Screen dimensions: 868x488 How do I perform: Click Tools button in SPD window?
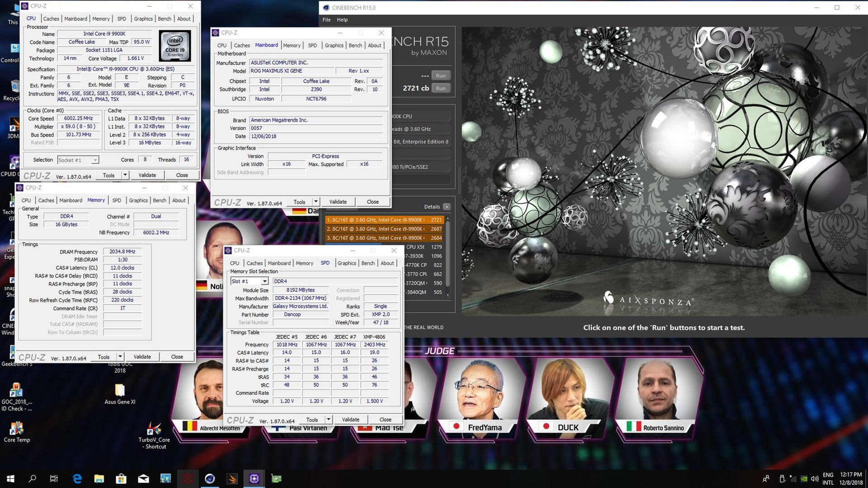[312, 419]
